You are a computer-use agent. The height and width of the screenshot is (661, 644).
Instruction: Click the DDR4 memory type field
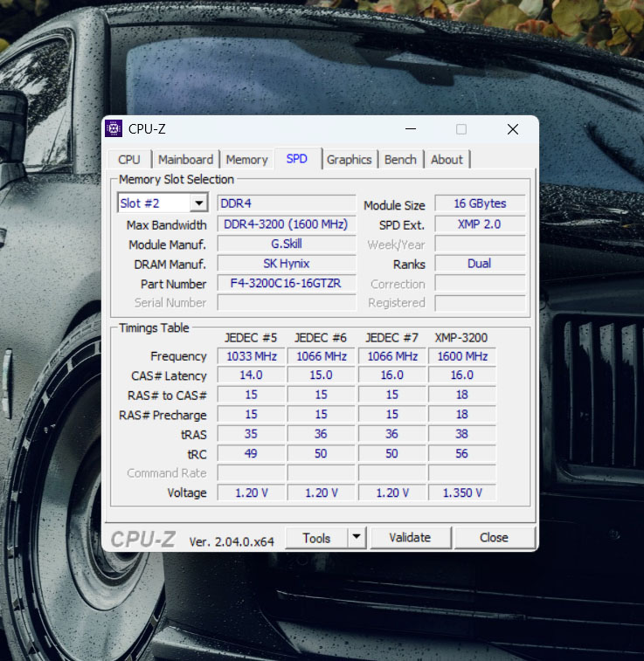coord(287,203)
